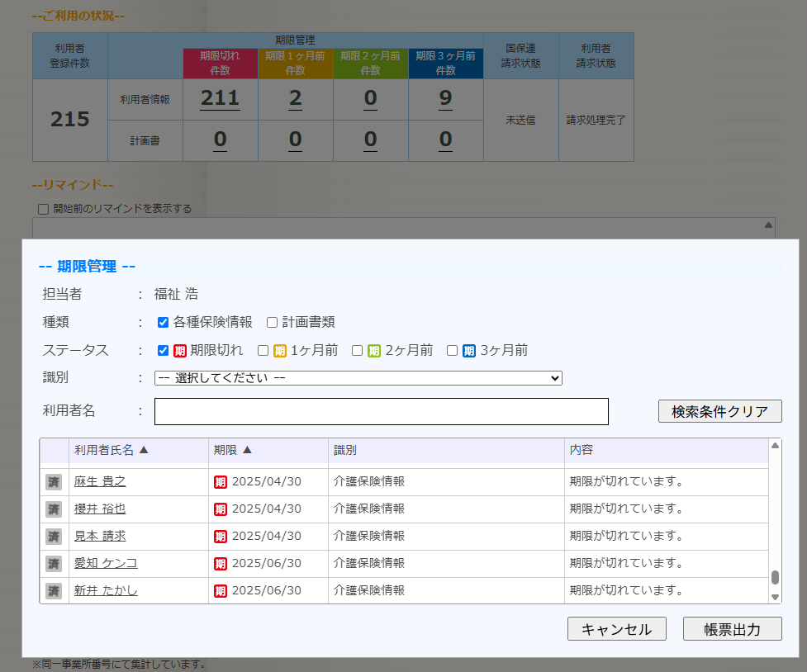Click the 済 icon beside 櫻井 裕也
The width and height of the screenshot is (807, 672).
(x=53, y=509)
